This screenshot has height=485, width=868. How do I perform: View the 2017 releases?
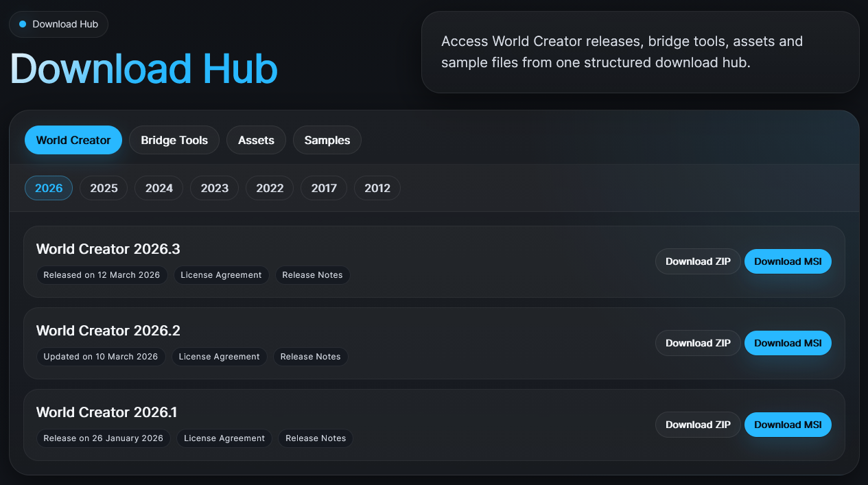[x=324, y=188]
